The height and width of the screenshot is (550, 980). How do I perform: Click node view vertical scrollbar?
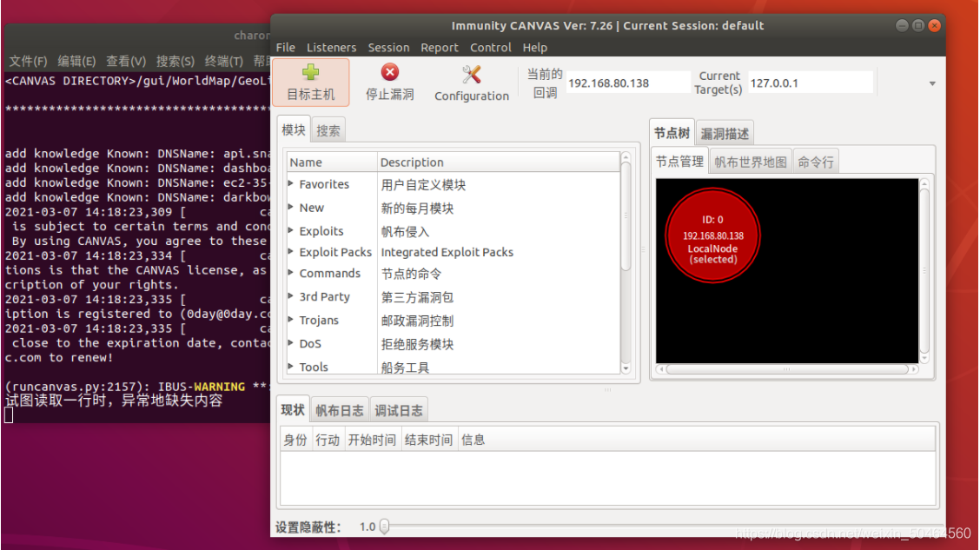click(x=924, y=270)
